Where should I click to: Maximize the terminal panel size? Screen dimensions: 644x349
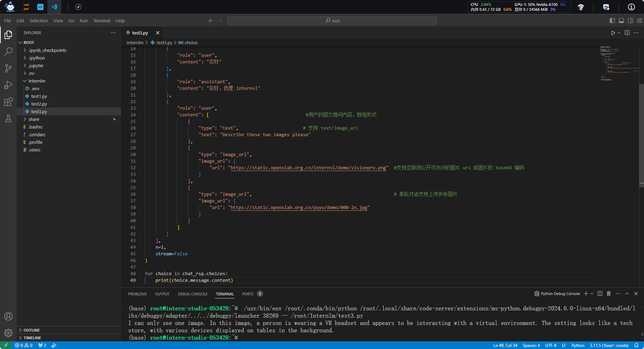[x=627, y=294]
